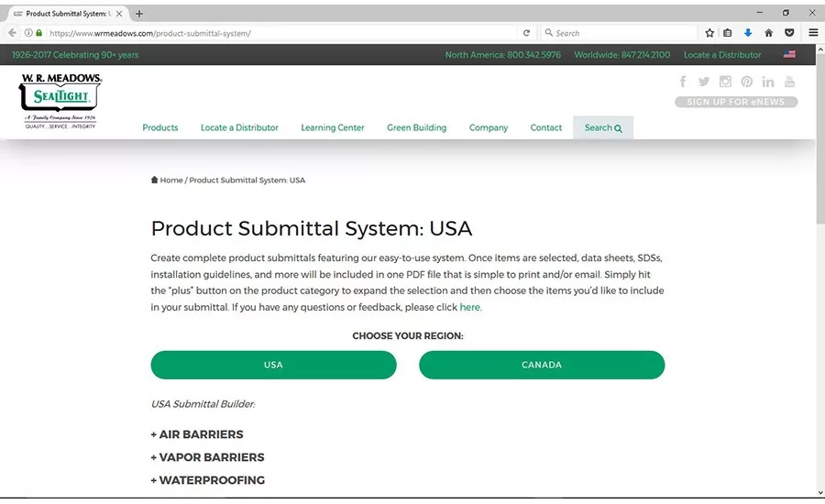This screenshot has width=825, height=504.
Task: Click the 'Product Submittal System: USA' heading
Action: tap(312, 229)
